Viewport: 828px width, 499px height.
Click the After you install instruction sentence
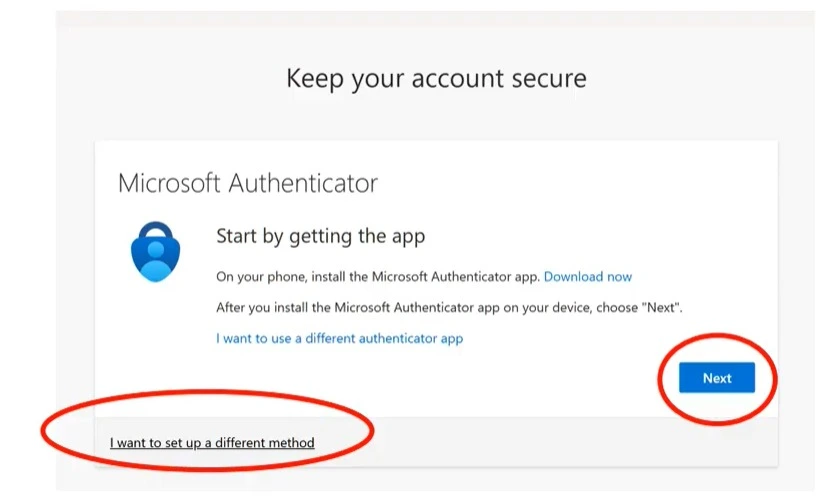pyautogui.click(x=449, y=307)
